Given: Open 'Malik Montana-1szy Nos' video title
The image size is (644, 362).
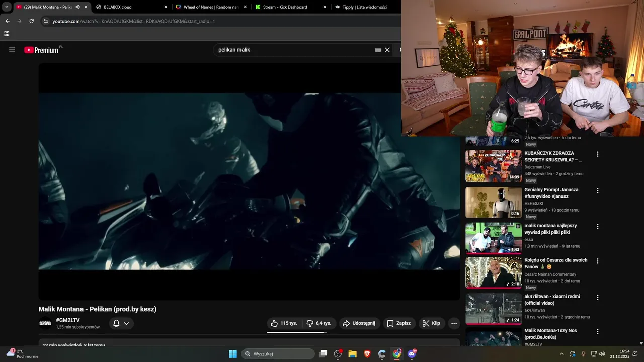Looking at the screenshot, I should (x=550, y=334).
